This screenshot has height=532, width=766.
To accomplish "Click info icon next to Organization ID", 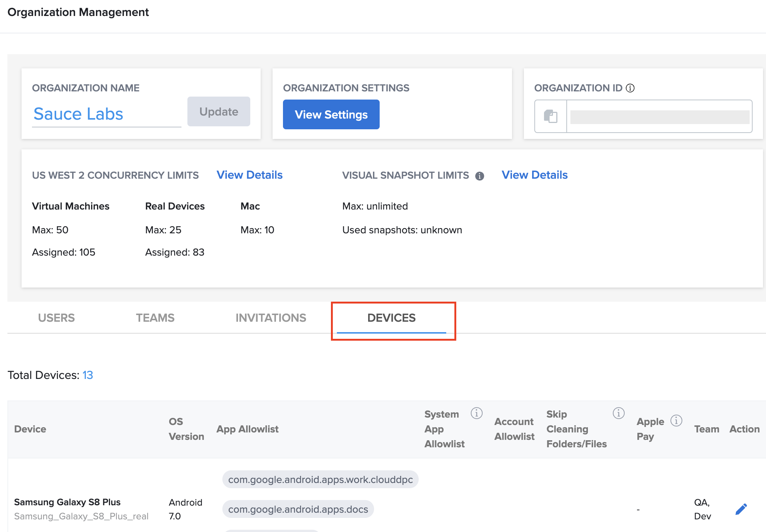I will [630, 88].
